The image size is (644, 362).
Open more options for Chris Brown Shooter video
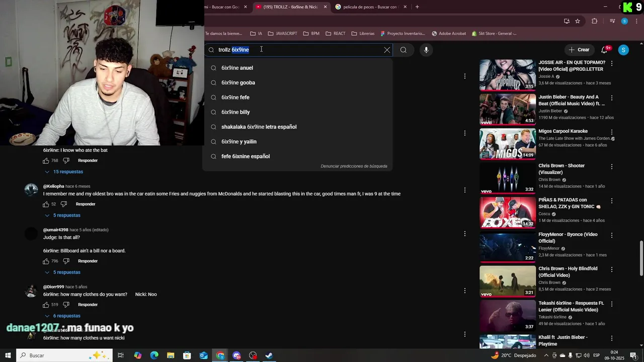point(612,167)
